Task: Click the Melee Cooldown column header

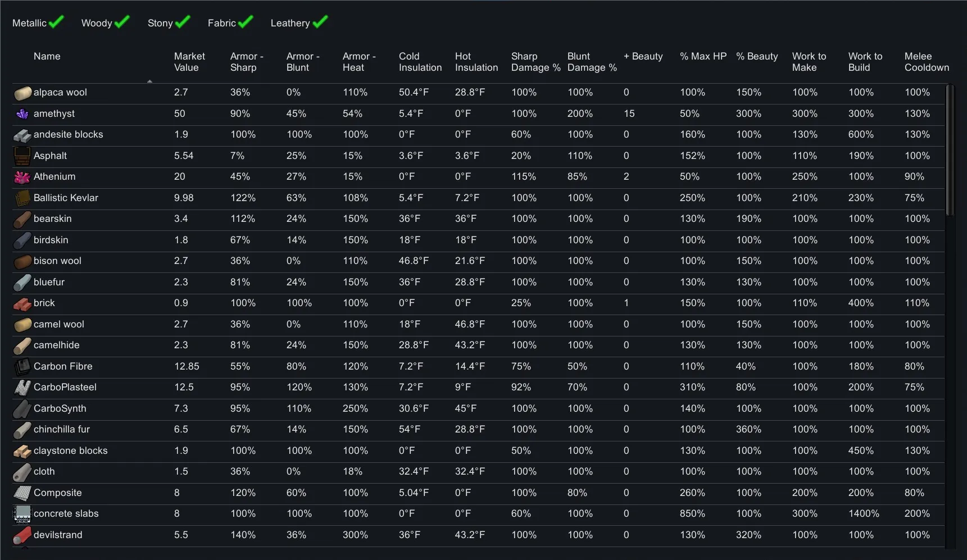Action: point(926,62)
